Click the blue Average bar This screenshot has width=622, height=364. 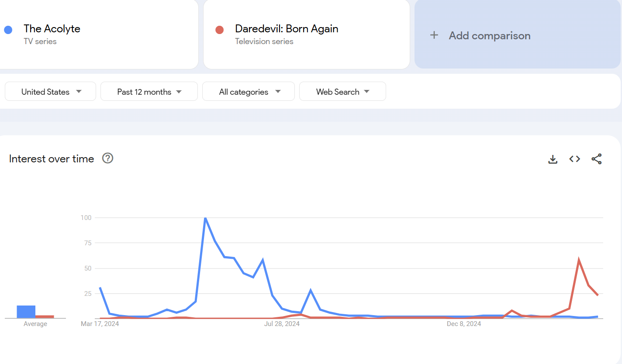click(x=26, y=312)
